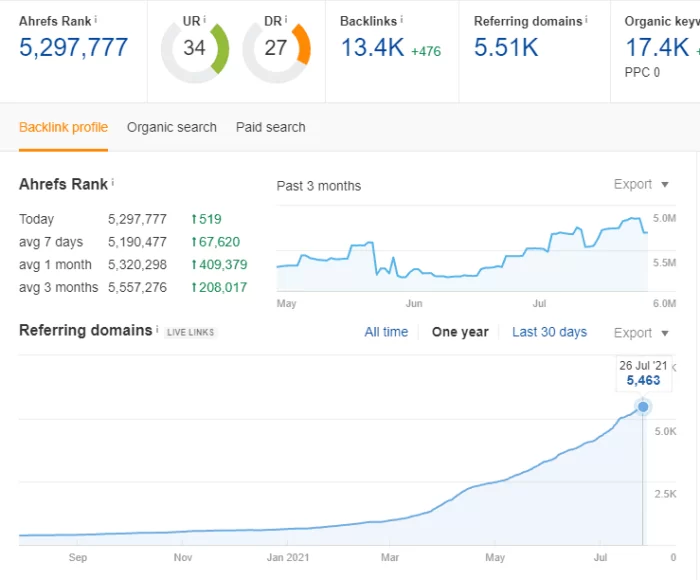Switch to the Paid search tab
Image resolution: width=700 pixels, height=580 pixels.
pos(271,127)
